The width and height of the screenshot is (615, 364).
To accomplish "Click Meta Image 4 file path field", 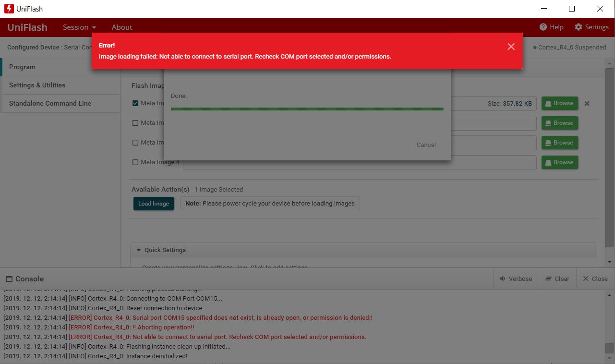I will 360,162.
